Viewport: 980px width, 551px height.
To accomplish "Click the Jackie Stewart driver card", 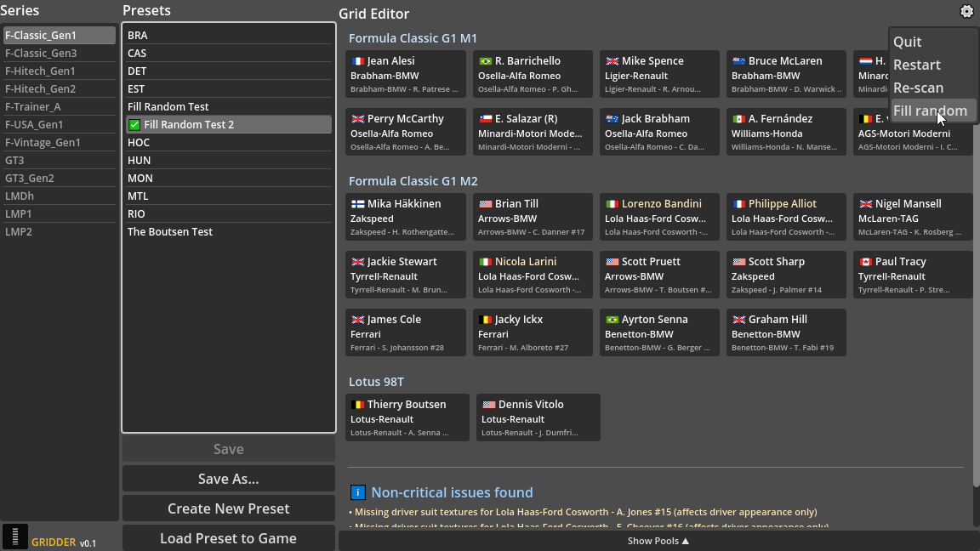I will point(406,275).
